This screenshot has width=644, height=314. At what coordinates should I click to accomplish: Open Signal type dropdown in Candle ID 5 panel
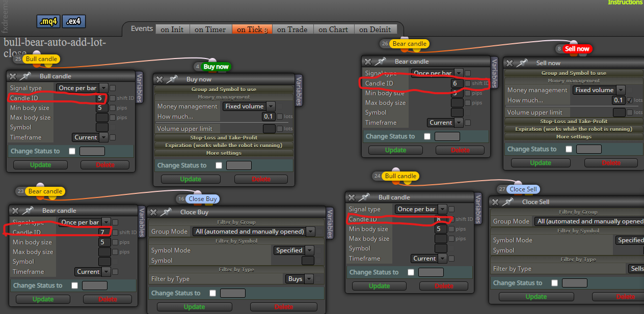[x=82, y=88]
